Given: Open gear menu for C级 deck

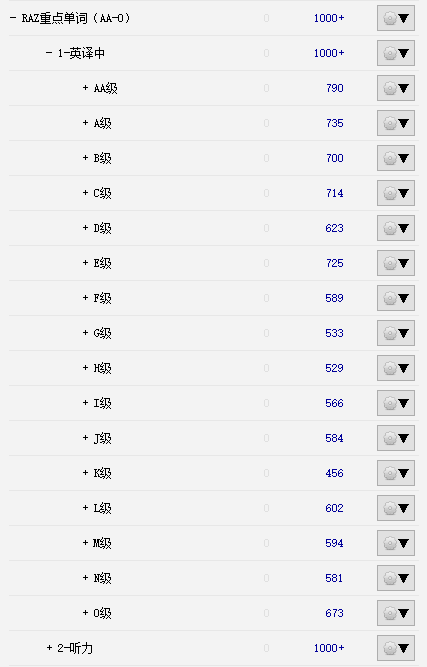Looking at the screenshot, I should tap(396, 193).
